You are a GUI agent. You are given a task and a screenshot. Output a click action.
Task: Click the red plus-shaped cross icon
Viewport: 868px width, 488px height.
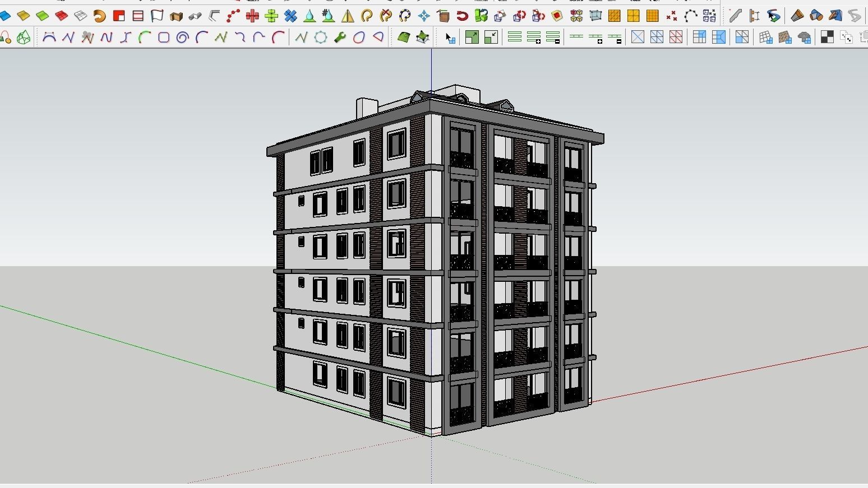click(x=252, y=16)
